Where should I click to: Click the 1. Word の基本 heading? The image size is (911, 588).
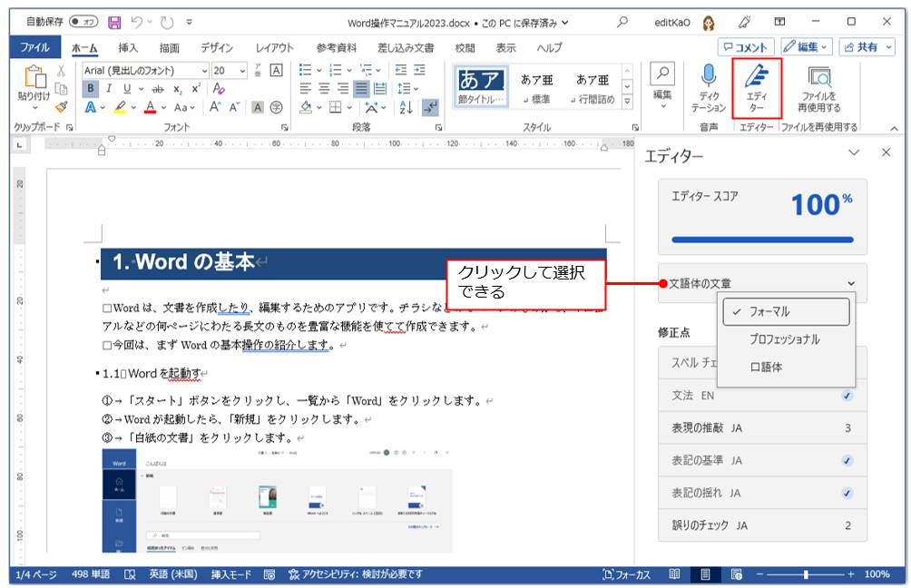[183, 262]
